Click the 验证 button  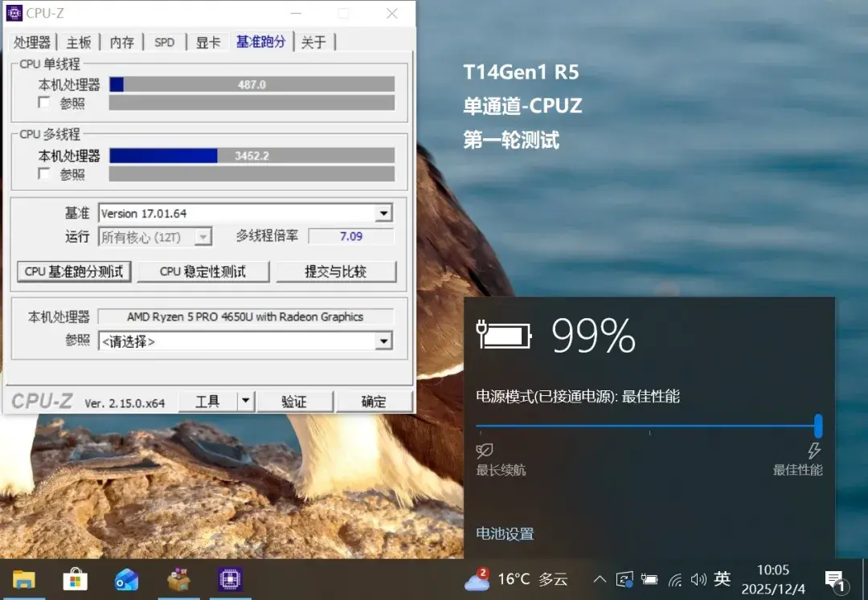point(294,401)
